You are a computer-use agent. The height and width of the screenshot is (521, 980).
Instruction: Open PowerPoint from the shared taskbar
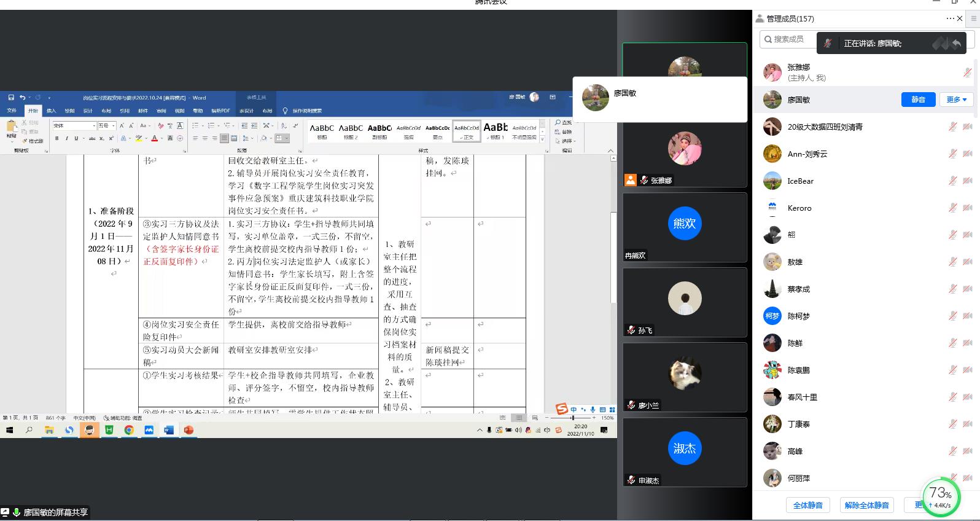189,430
